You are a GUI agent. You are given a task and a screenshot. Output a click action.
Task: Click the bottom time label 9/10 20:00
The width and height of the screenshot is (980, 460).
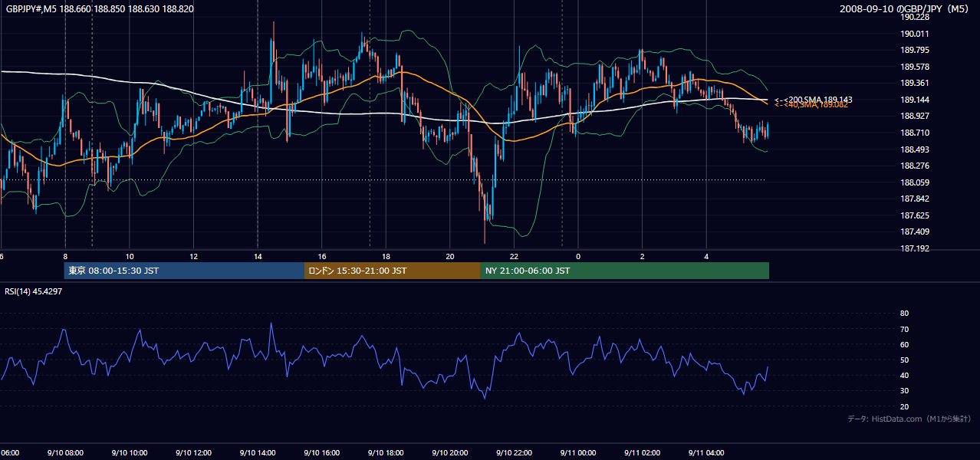click(449, 453)
